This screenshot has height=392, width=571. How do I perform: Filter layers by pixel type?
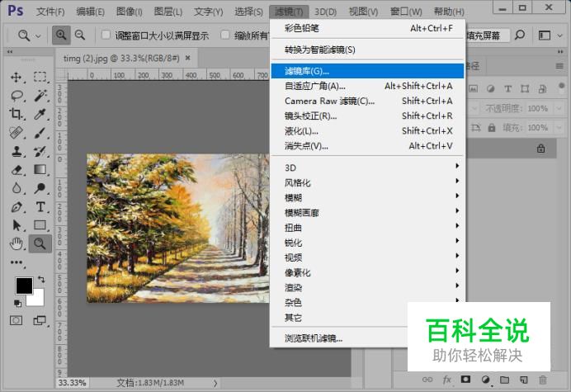pyautogui.click(x=473, y=88)
